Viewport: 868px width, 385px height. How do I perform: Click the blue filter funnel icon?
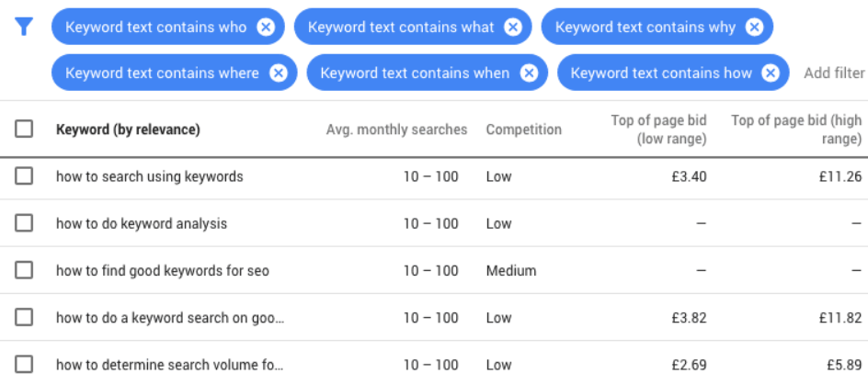(x=23, y=27)
